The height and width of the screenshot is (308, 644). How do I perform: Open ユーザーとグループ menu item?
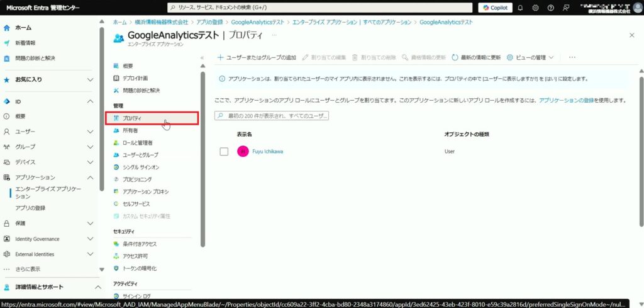[140, 155]
